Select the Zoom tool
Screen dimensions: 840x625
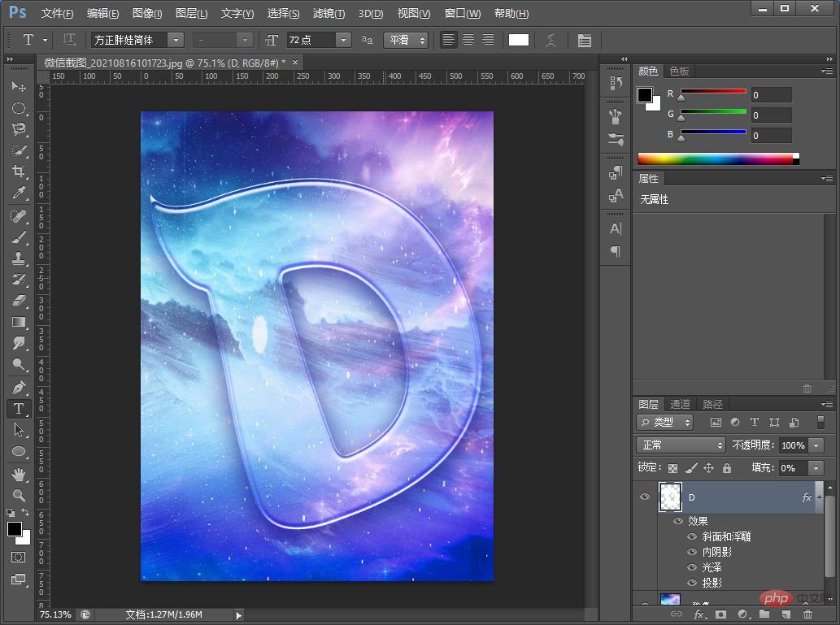tap(19, 495)
